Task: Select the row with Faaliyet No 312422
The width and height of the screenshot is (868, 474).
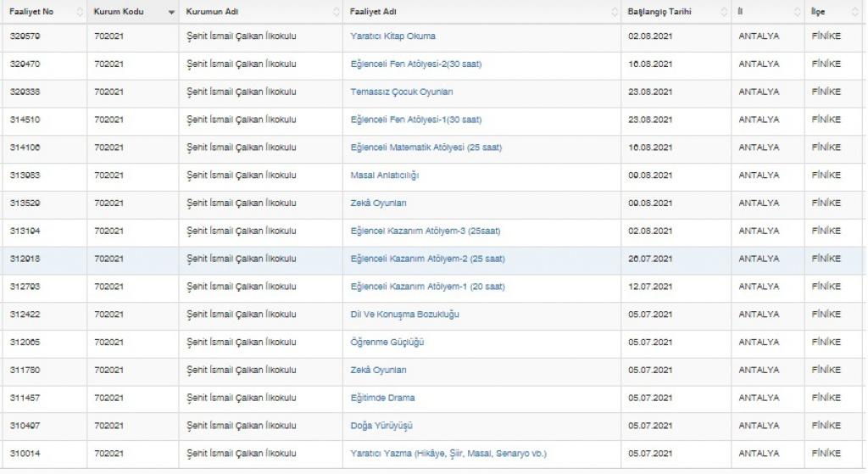Action: [25, 315]
